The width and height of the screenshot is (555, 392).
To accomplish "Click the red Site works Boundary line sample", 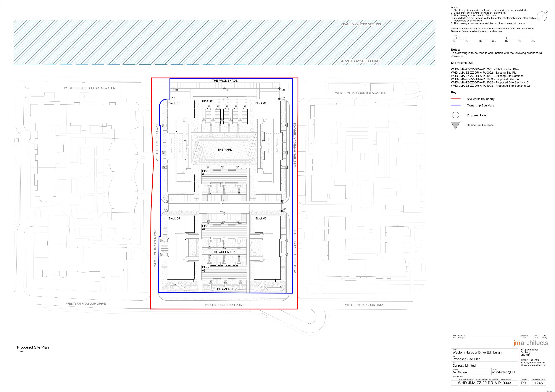I will coord(456,99).
